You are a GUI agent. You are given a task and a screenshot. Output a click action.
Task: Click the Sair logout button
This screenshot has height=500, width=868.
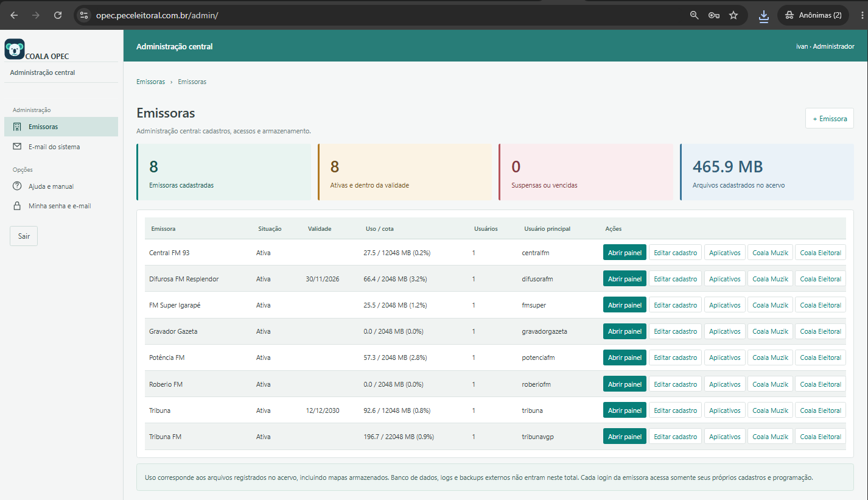point(24,236)
